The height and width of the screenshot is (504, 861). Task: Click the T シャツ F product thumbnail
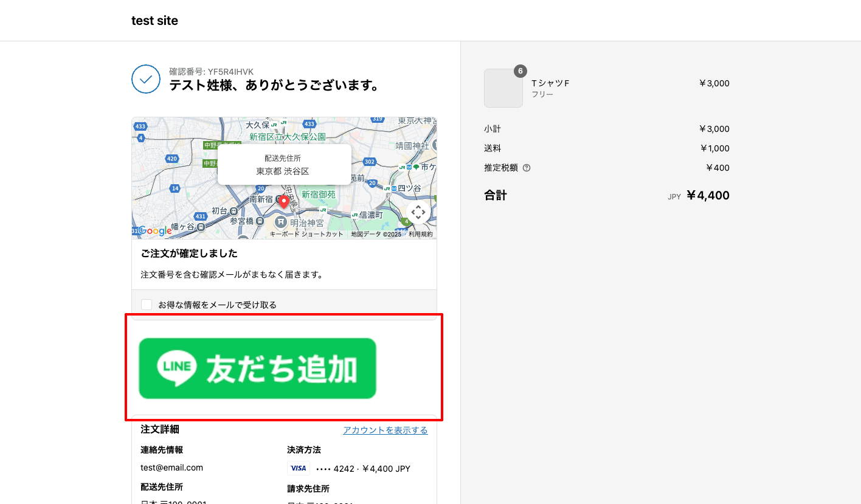click(503, 88)
